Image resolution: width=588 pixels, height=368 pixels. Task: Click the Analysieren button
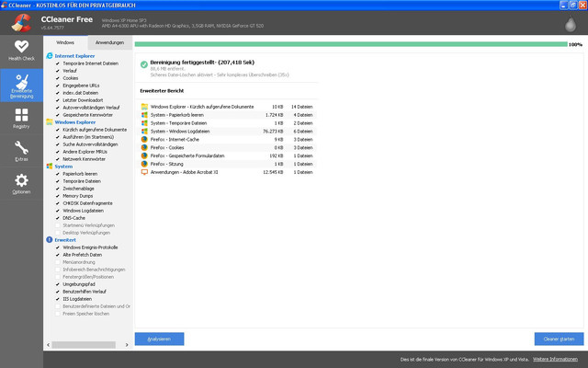(159, 339)
